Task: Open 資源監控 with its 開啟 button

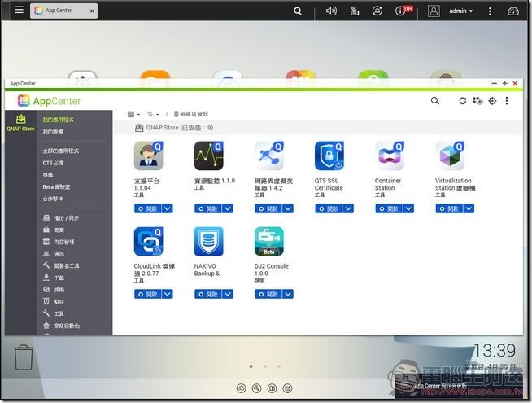Action: (x=208, y=208)
